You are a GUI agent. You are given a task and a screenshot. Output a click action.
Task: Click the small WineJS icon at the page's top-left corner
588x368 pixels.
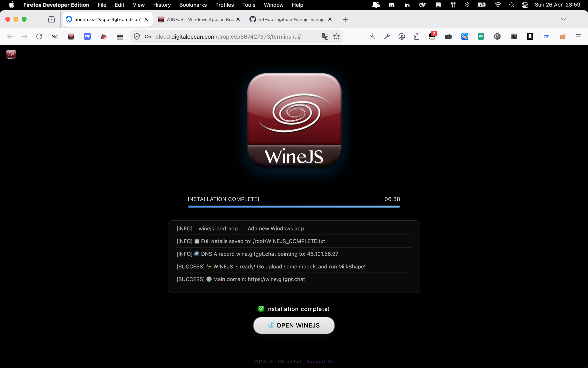click(x=11, y=55)
